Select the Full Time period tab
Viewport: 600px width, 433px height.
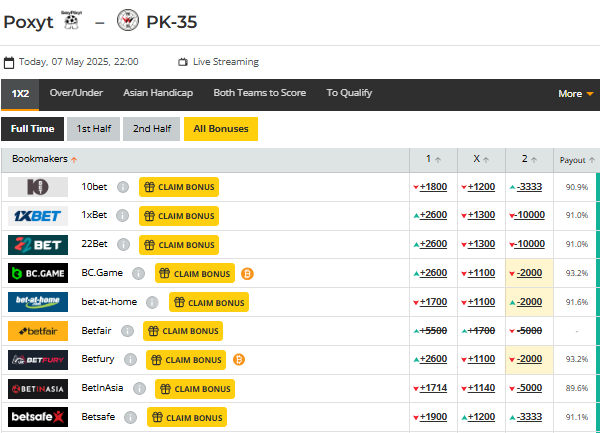[x=33, y=129]
